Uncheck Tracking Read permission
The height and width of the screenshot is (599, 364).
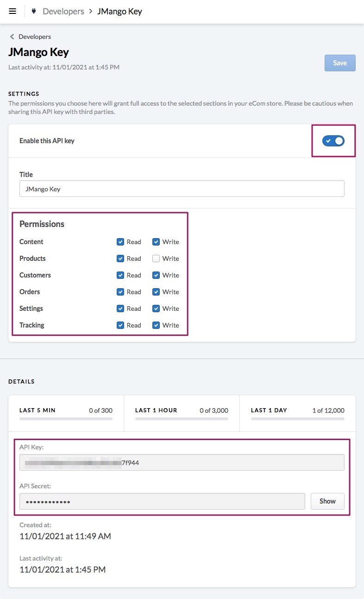[x=120, y=325]
